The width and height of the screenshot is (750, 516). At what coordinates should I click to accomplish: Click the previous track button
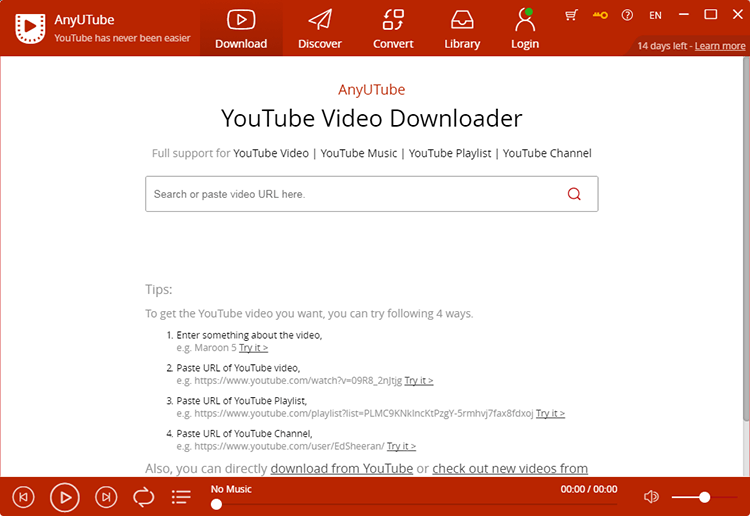(x=23, y=497)
